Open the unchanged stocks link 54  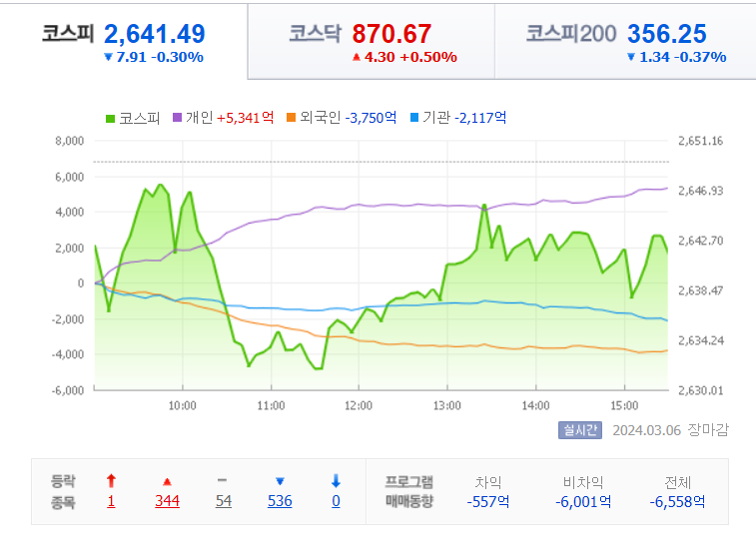[224, 501]
